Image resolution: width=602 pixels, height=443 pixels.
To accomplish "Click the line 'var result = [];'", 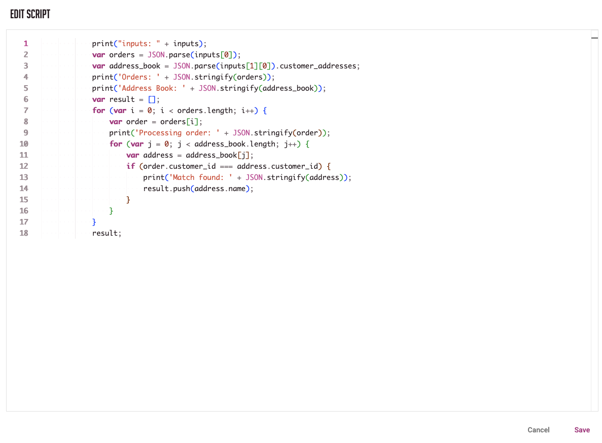I will [x=126, y=99].
